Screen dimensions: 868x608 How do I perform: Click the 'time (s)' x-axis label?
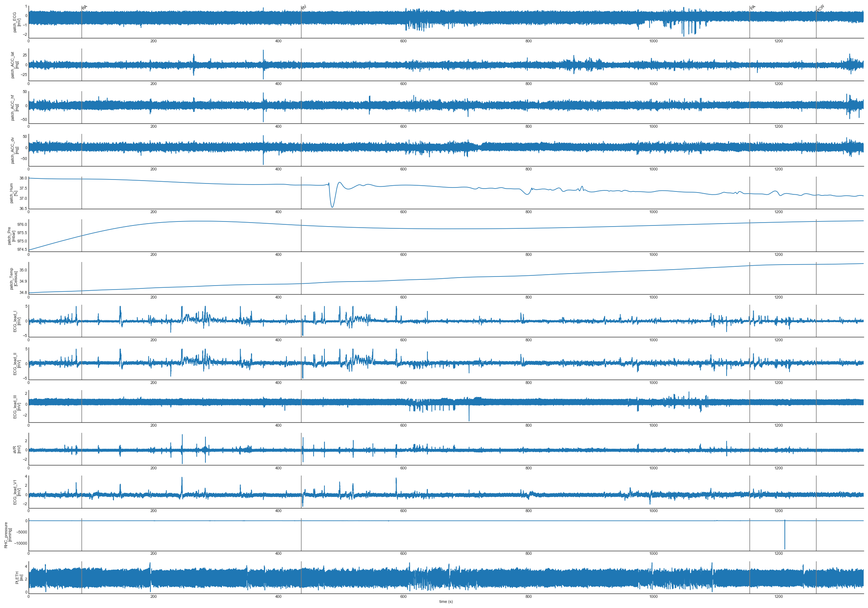click(446, 601)
